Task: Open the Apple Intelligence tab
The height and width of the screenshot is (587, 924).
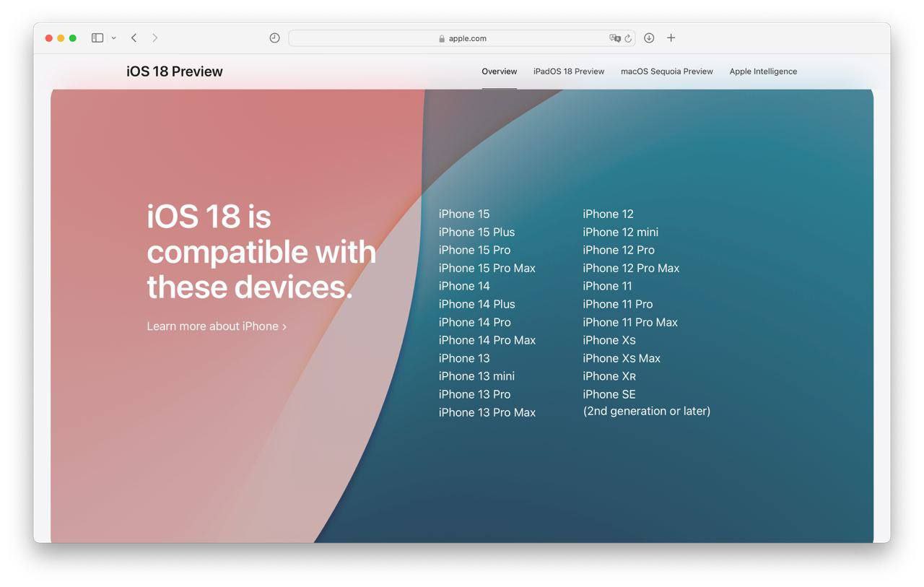Action: pyautogui.click(x=763, y=71)
